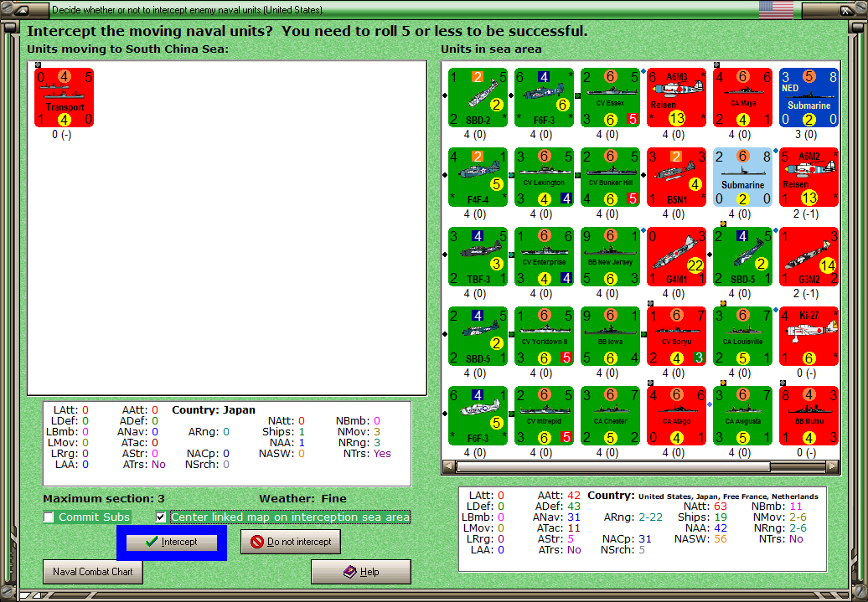
Task: Click the BB Iowa battleship counter
Action: [610, 337]
